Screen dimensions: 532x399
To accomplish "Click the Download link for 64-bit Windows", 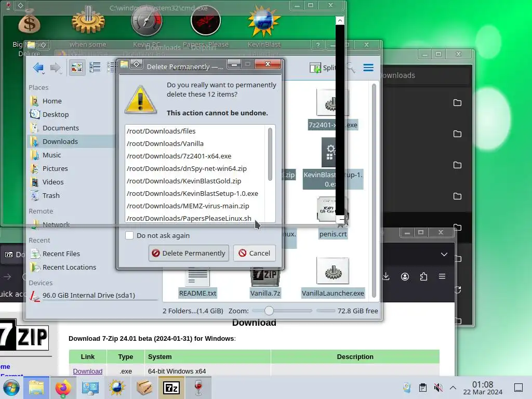I will 87,371.
